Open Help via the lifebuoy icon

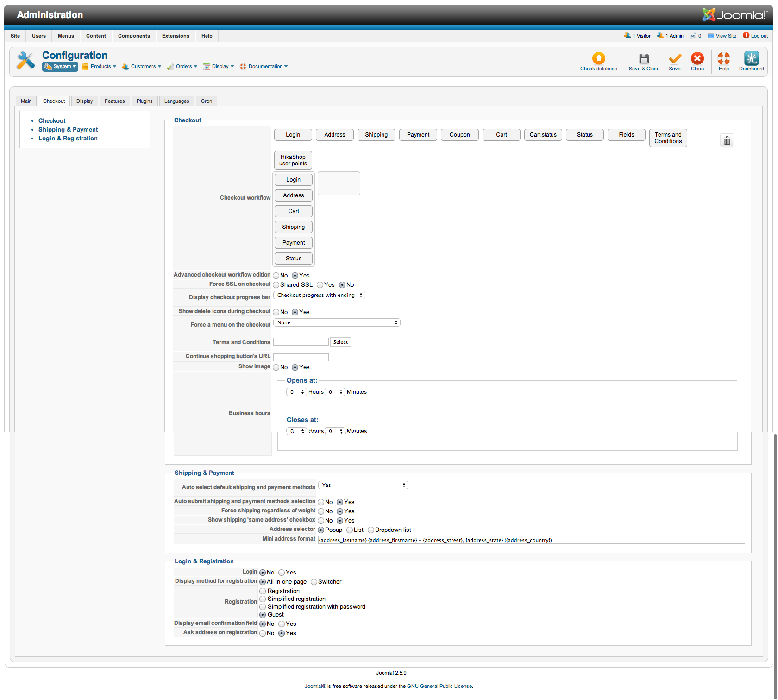tap(723, 59)
